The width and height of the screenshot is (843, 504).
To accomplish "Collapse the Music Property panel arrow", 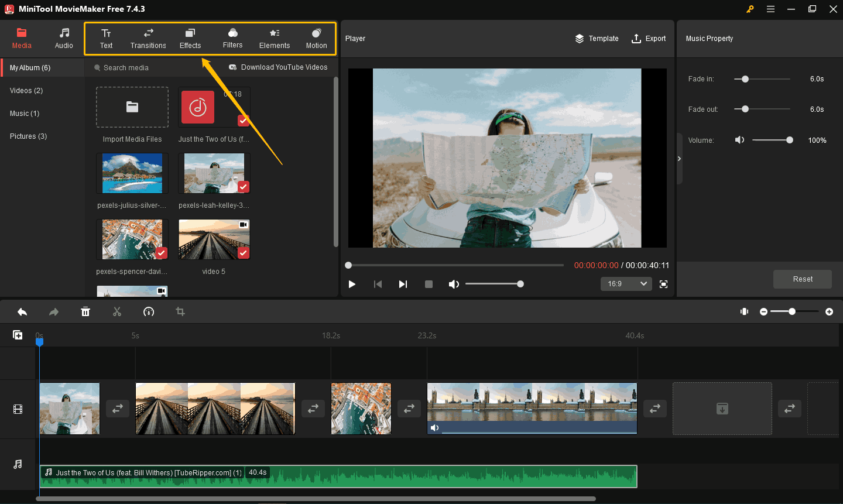I will coord(679,159).
